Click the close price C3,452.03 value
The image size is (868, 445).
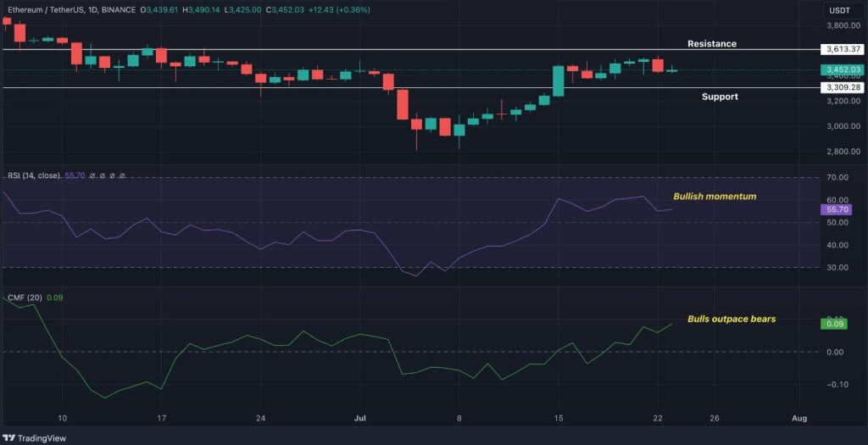[x=283, y=10]
